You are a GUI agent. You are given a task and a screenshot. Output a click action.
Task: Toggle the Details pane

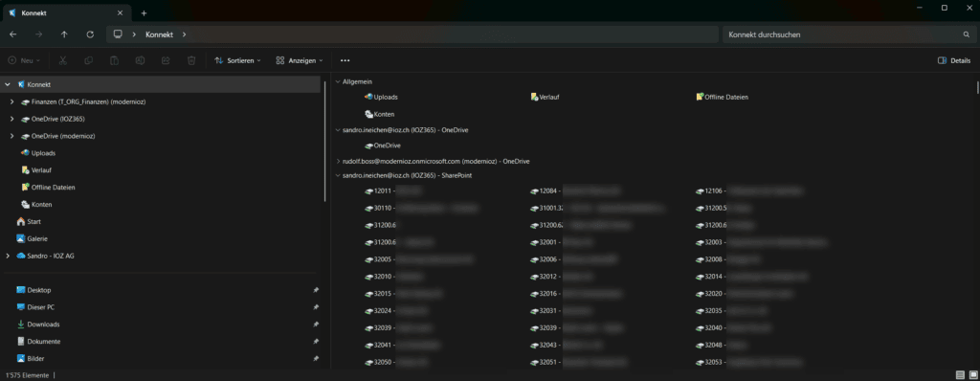coord(954,60)
